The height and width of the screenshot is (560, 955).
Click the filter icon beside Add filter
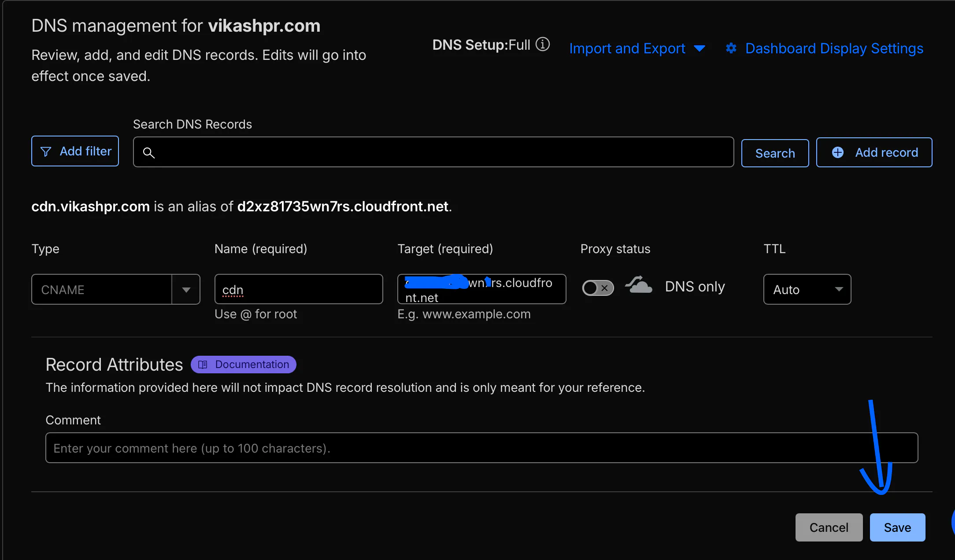tap(46, 151)
